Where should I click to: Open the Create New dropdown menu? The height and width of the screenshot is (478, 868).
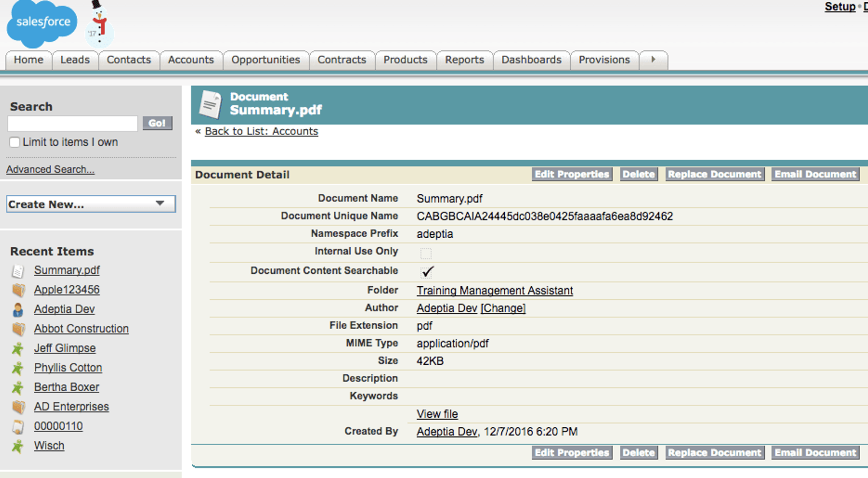[x=91, y=204]
